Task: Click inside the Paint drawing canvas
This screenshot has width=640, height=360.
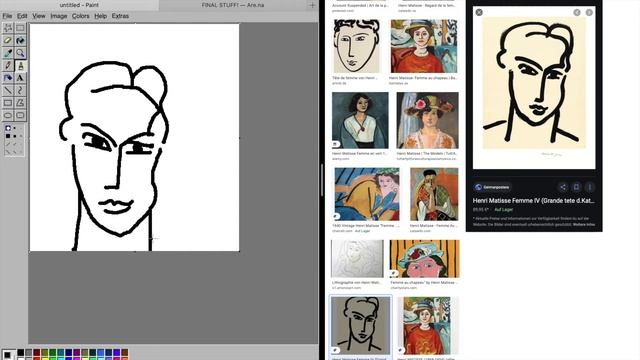Action: [134, 138]
